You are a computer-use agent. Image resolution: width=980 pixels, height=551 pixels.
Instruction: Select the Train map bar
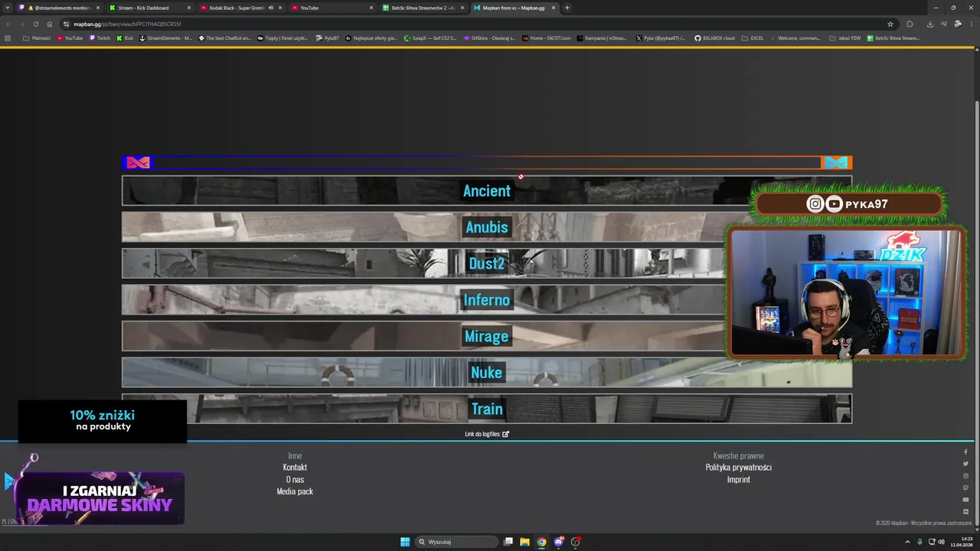pyautogui.click(x=486, y=409)
